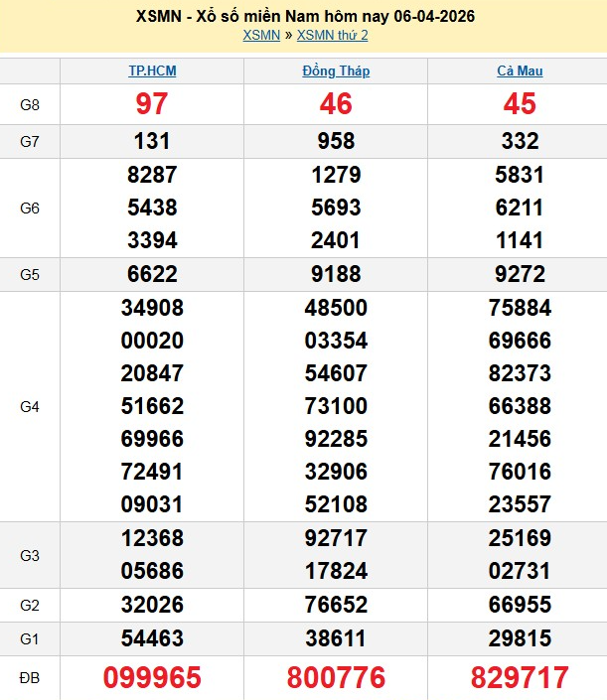607x700 pixels.
Task: Click TP.HCM G8 result 97
Action: (152, 104)
